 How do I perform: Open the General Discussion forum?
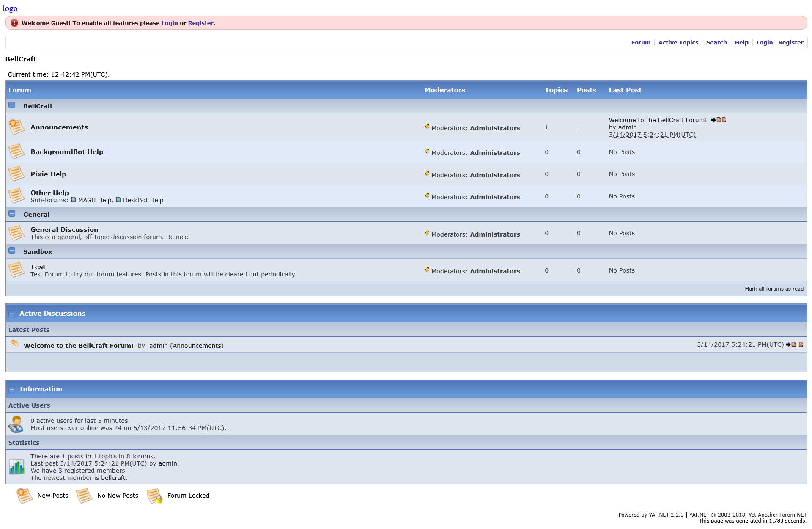coord(64,229)
